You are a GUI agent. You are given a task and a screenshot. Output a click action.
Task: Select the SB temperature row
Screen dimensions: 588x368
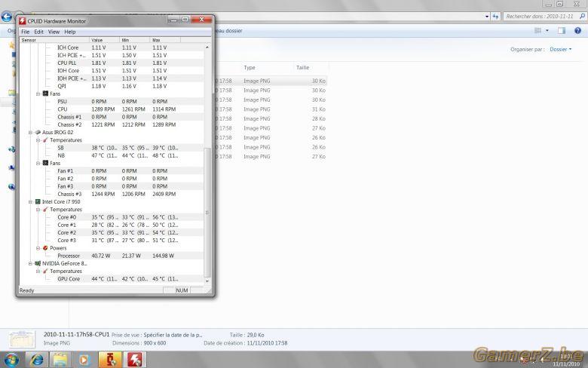click(112, 148)
